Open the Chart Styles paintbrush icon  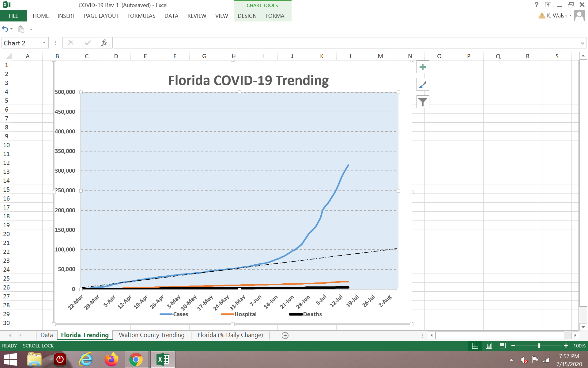point(423,84)
